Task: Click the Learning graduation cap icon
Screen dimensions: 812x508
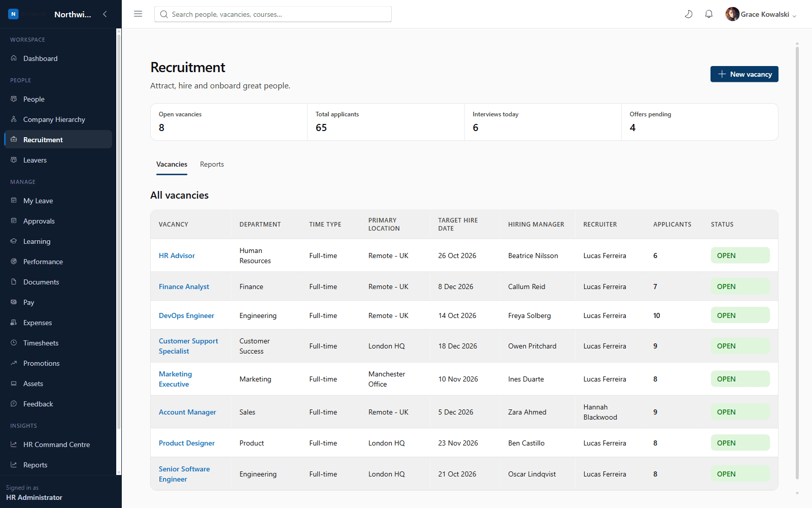Action: pos(14,241)
